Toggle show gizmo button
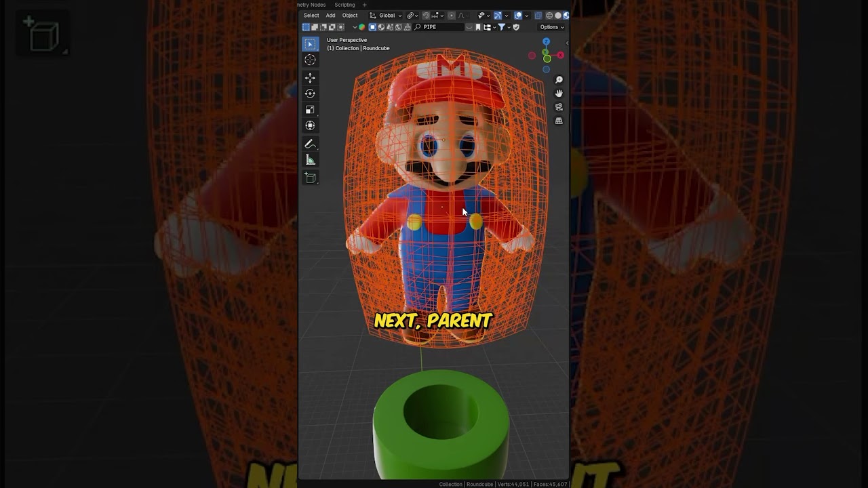The height and width of the screenshot is (488, 868). [498, 16]
